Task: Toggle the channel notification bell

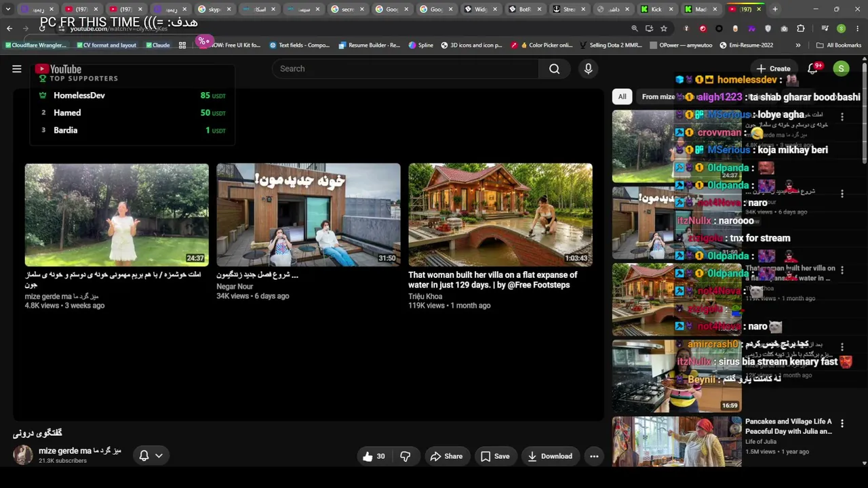Action: tap(144, 455)
